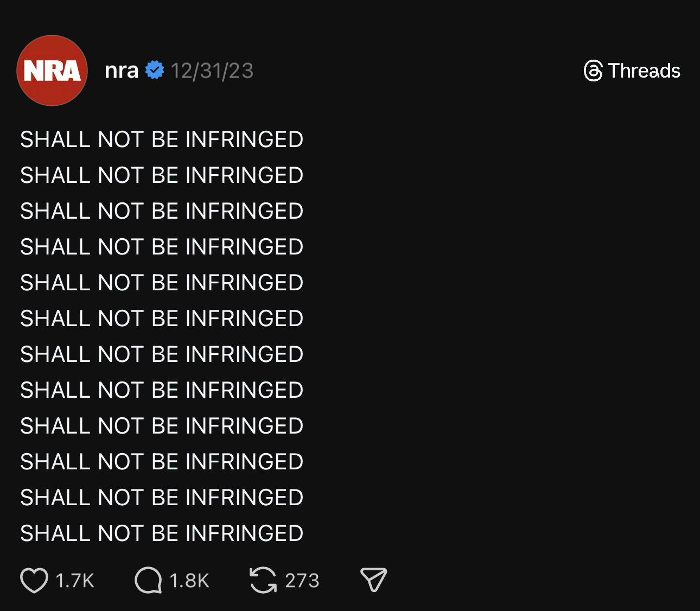Click the second SHALL NOT BE INFRINGED line
700x611 pixels.
tap(162, 175)
